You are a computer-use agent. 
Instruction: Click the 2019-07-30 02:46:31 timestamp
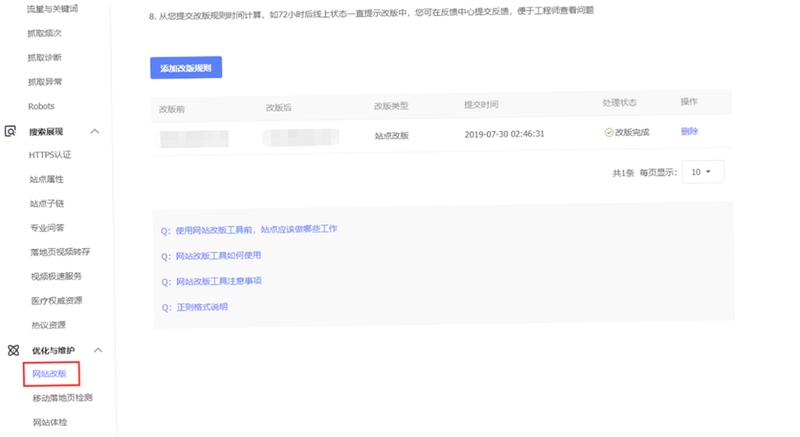pyautogui.click(x=505, y=134)
